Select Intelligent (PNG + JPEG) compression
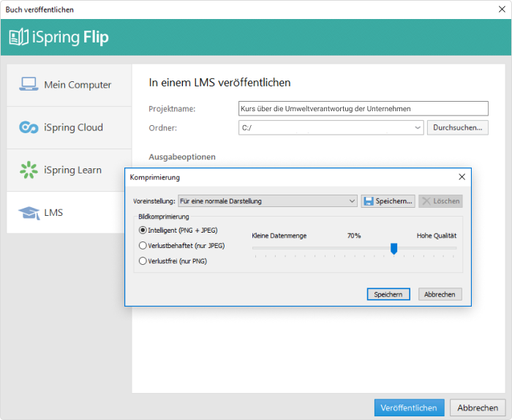The width and height of the screenshot is (512, 420). pos(143,230)
